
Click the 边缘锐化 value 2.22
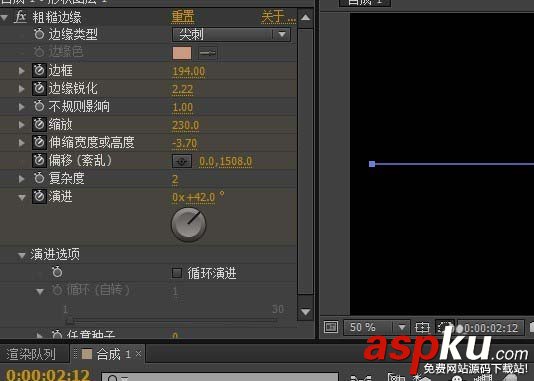pyautogui.click(x=183, y=89)
